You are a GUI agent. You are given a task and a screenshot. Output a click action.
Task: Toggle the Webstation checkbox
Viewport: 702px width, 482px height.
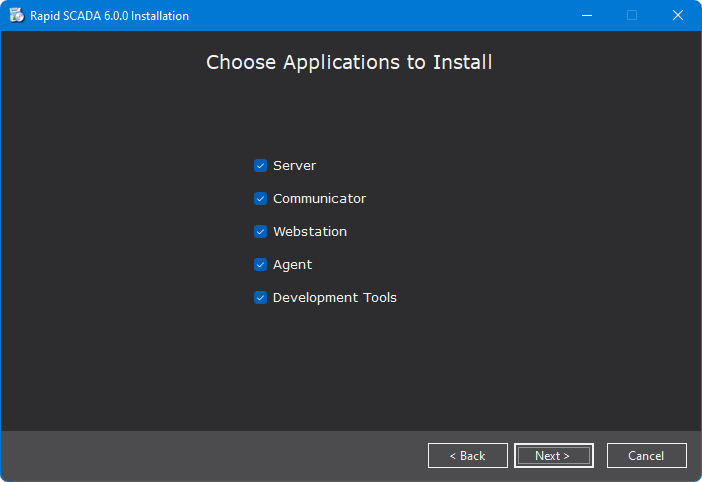tap(260, 232)
